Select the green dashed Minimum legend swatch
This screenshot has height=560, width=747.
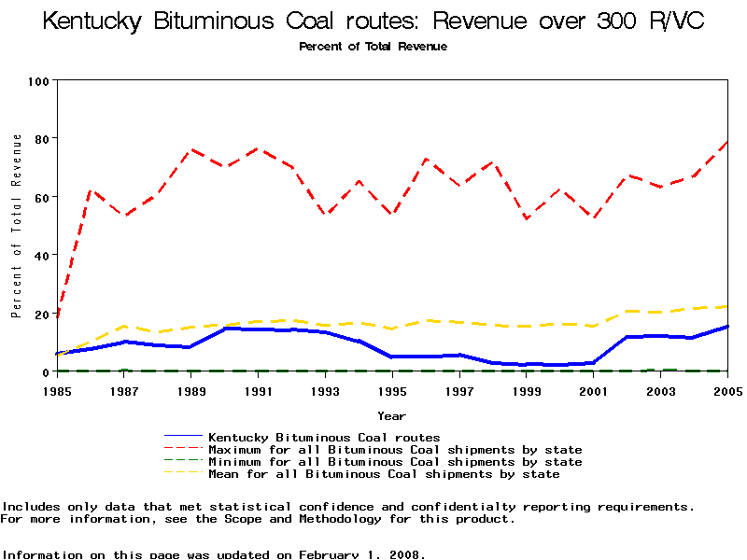click(x=183, y=461)
